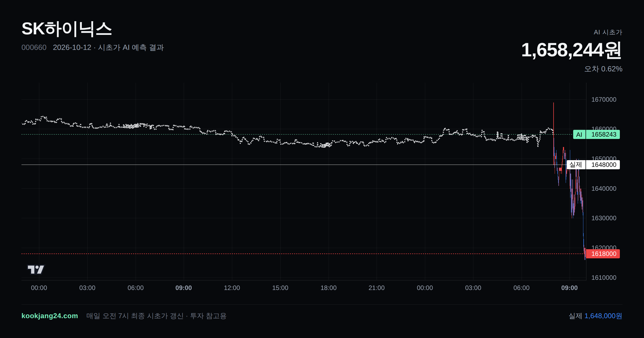Viewport: 644px width, 338px height.
Task: Click the 12:00 time axis label
Action: point(232,288)
